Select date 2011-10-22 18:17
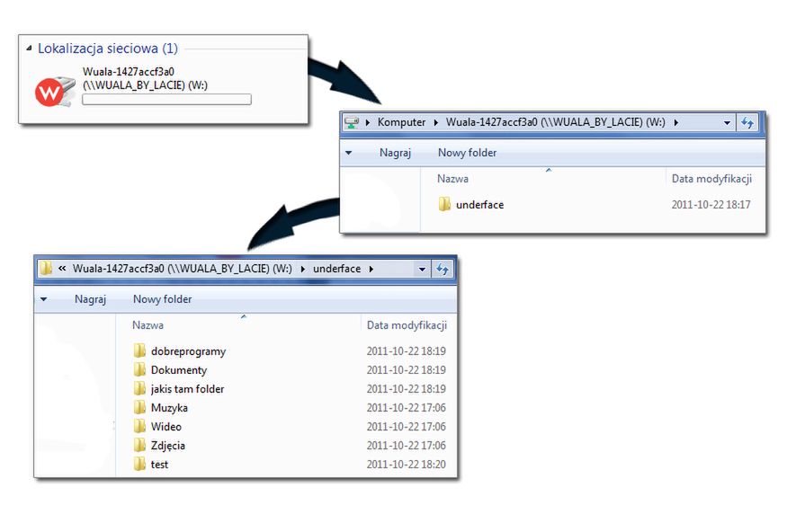The image size is (796, 532). (711, 204)
